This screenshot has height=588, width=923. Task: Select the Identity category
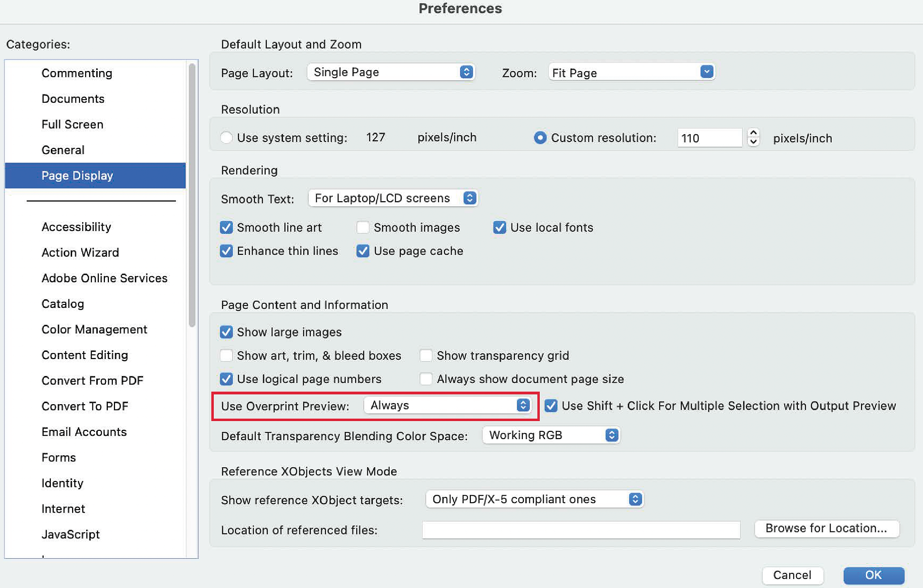tap(95, 483)
